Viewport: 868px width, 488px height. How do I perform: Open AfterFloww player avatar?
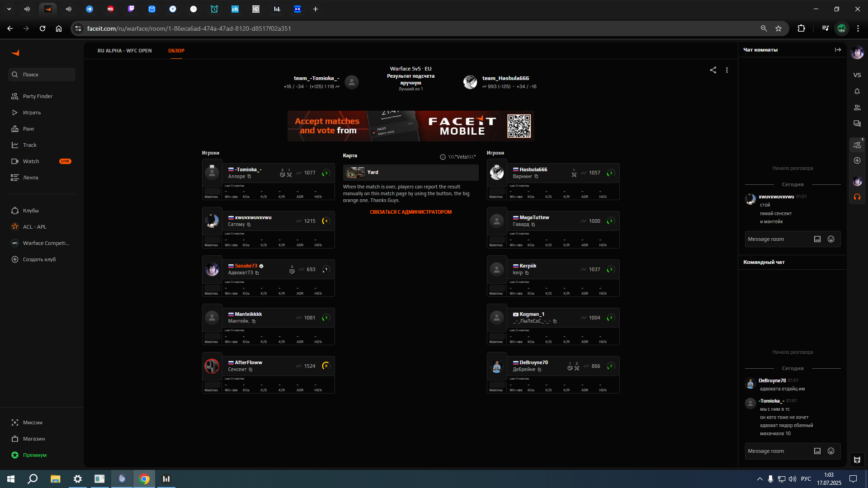(212, 366)
